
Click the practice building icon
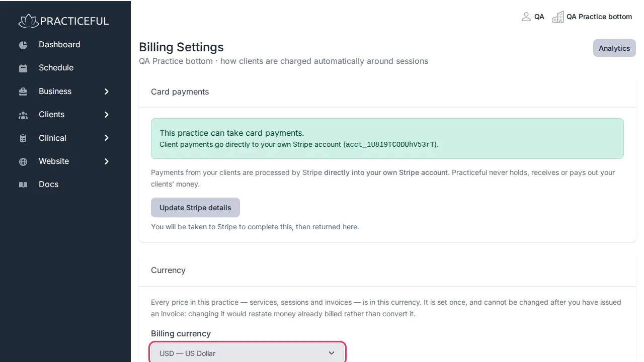pyautogui.click(x=558, y=17)
